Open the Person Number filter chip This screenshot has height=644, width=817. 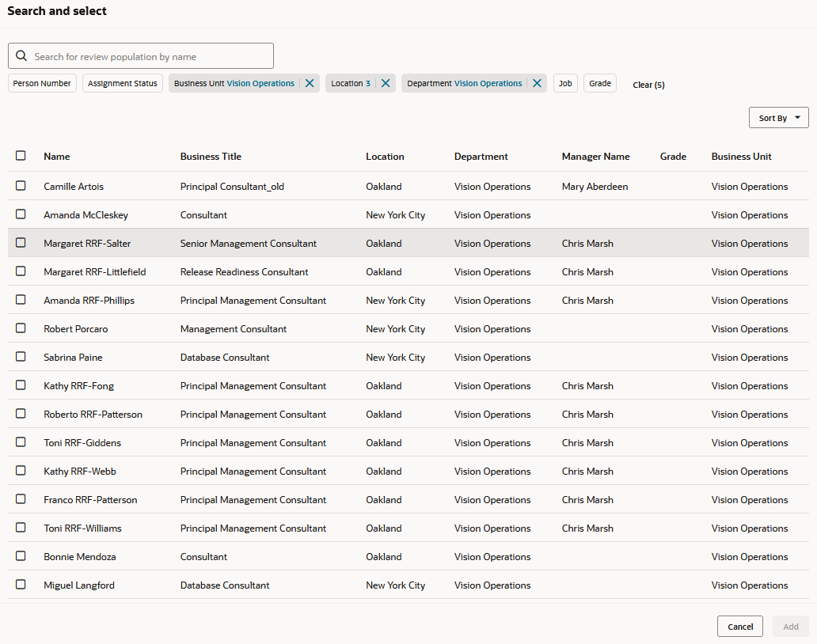tap(42, 83)
